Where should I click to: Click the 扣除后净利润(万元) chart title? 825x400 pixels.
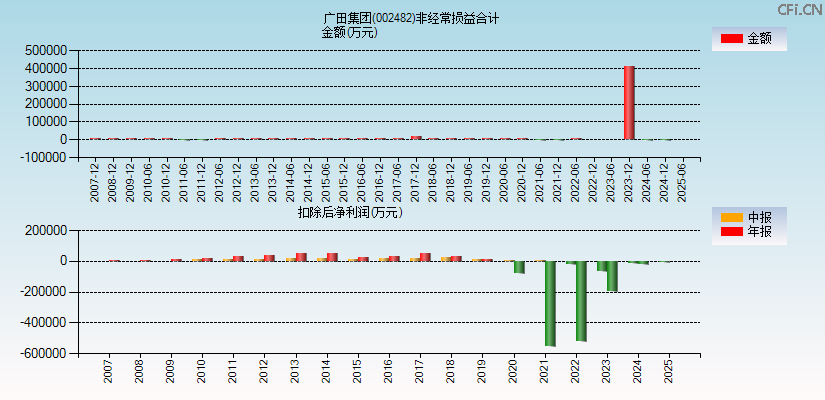click(350, 213)
